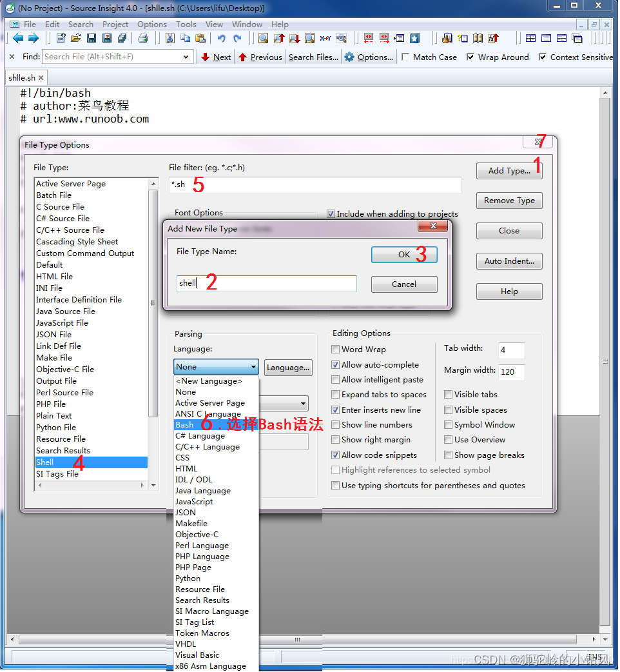This screenshot has width=620, height=672.
Task: Click the Save All stacked disks icon
Action: [x=122, y=38]
